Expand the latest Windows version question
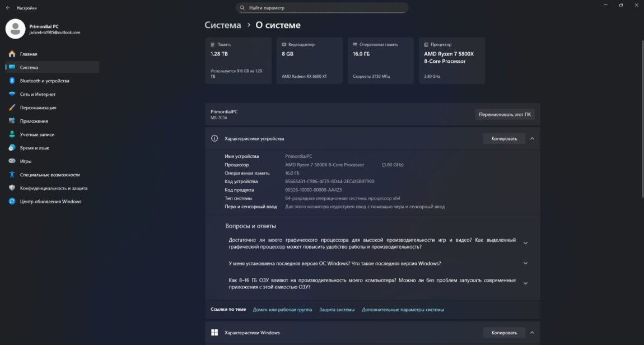The height and width of the screenshot is (345, 644). click(x=525, y=263)
